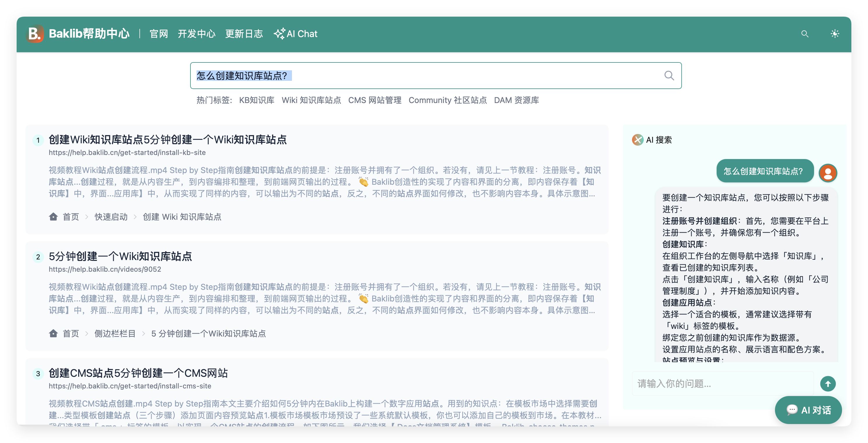Click 5 分钟创建一个Wiki知识库站点 breadcrumb
The width and height of the screenshot is (868, 443).
click(x=208, y=333)
